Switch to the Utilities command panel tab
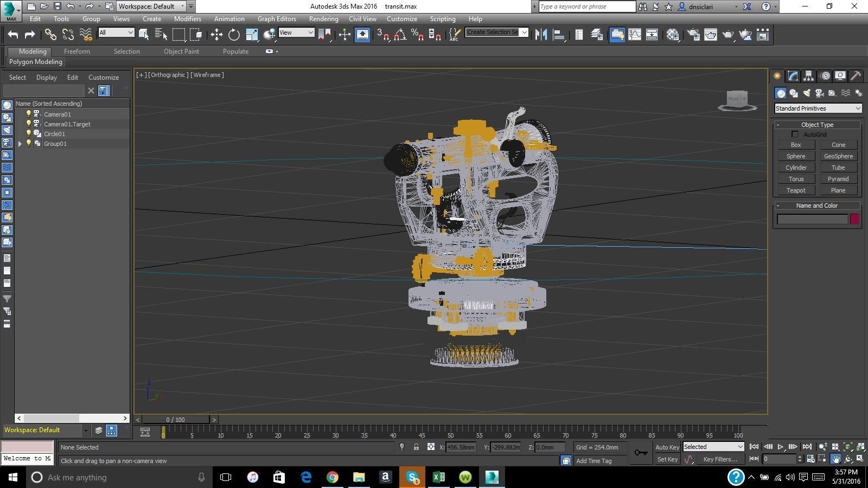Viewport: 868px width, 488px height. (x=856, y=76)
